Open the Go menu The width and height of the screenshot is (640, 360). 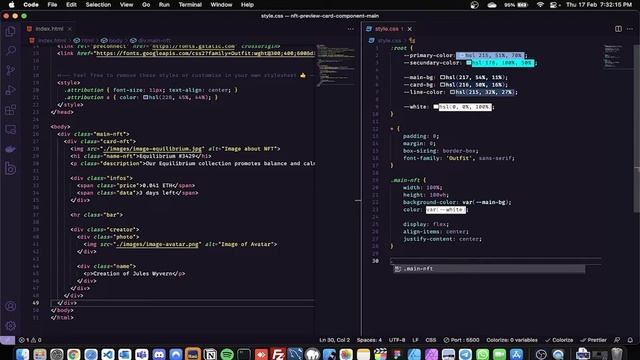tap(146, 4)
